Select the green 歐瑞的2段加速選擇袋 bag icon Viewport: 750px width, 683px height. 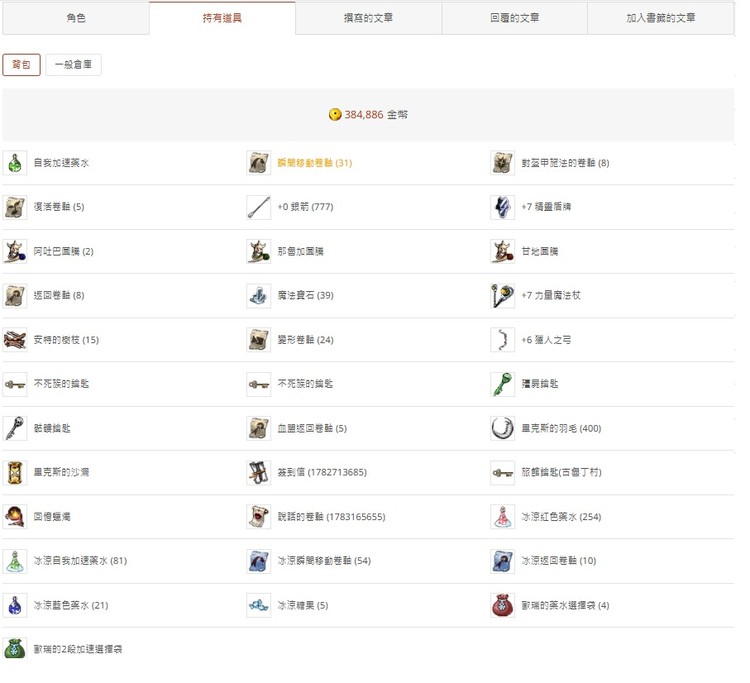15,650
